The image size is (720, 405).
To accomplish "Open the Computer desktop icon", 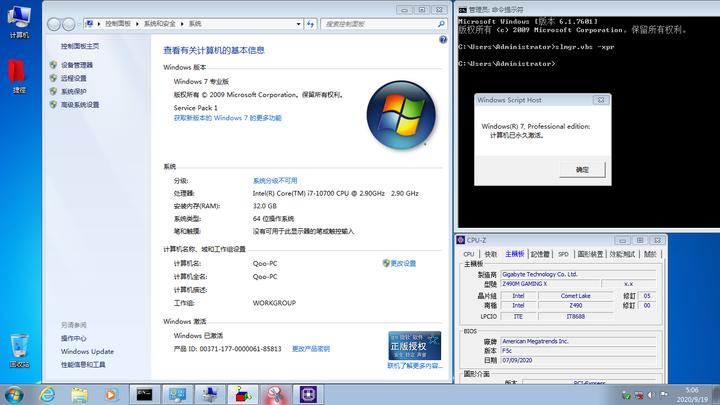I will (19, 22).
